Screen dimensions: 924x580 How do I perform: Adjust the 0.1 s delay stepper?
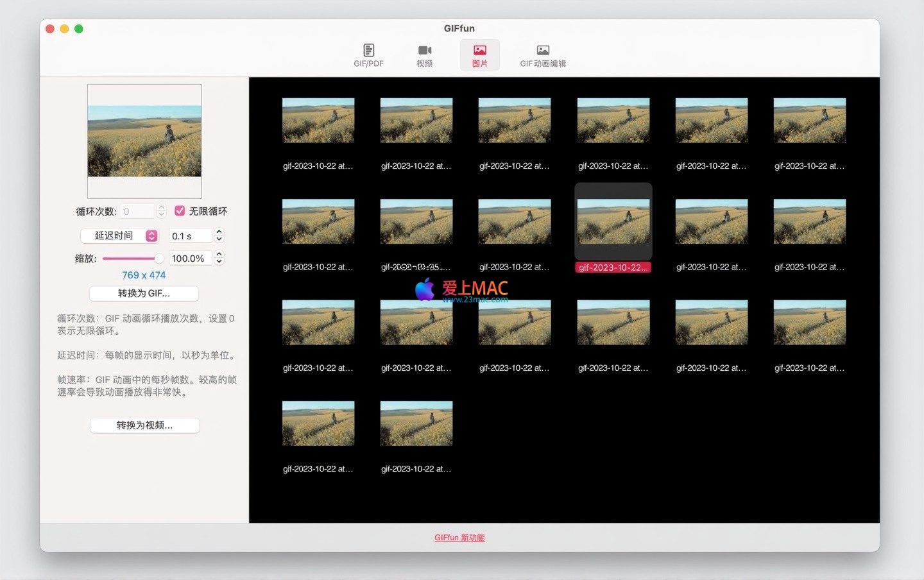[x=219, y=236]
